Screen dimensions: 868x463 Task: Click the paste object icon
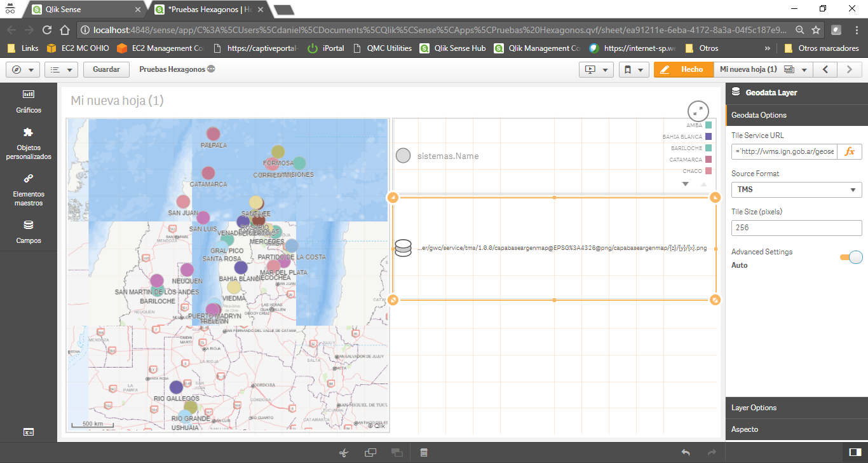click(397, 453)
